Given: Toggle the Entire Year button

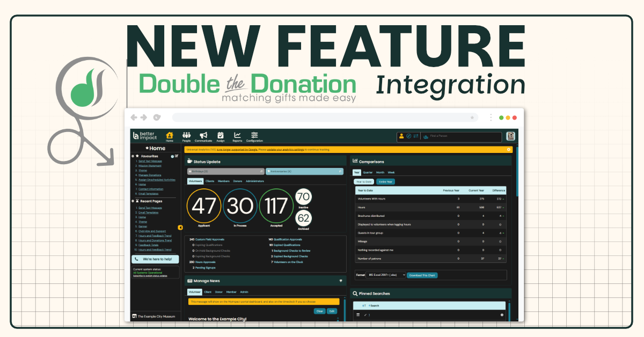Looking at the screenshot, I should point(386,182).
